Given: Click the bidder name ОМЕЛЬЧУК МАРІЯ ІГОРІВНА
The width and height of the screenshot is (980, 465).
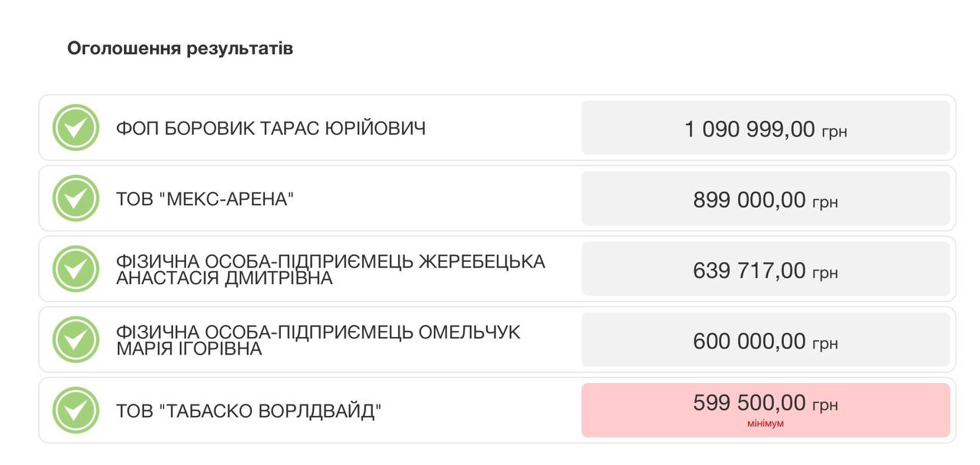Looking at the screenshot, I should pos(318,340).
